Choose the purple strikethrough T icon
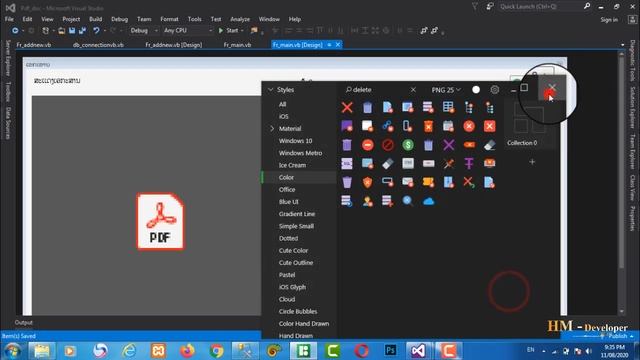This screenshot has height=360, width=640. [x=469, y=163]
